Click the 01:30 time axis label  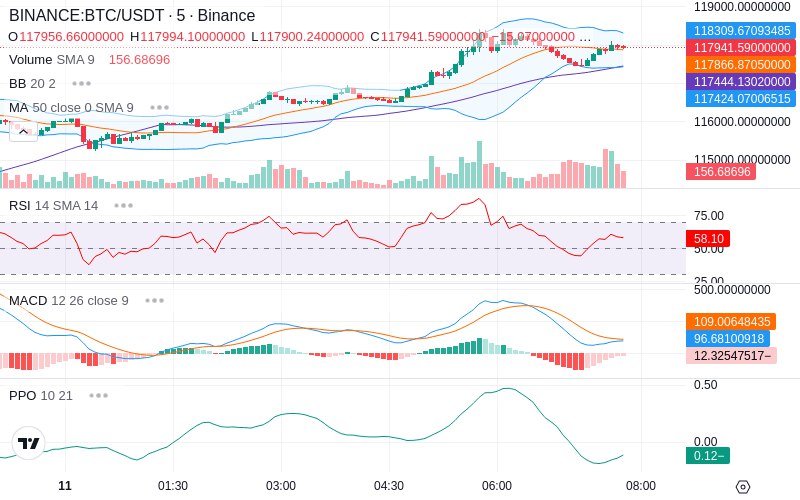173,486
